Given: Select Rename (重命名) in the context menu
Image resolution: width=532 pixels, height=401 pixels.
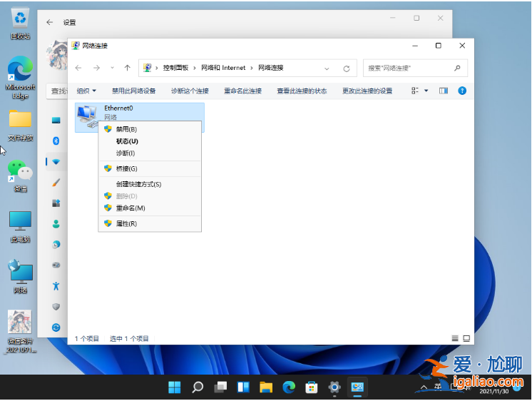Looking at the screenshot, I should coord(150,208).
